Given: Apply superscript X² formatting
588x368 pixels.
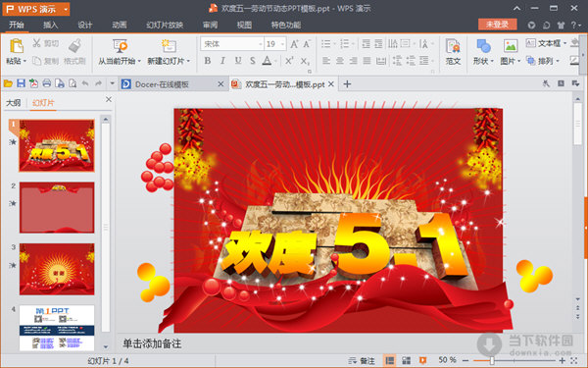Looking at the screenshot, I should click(289, 61).
